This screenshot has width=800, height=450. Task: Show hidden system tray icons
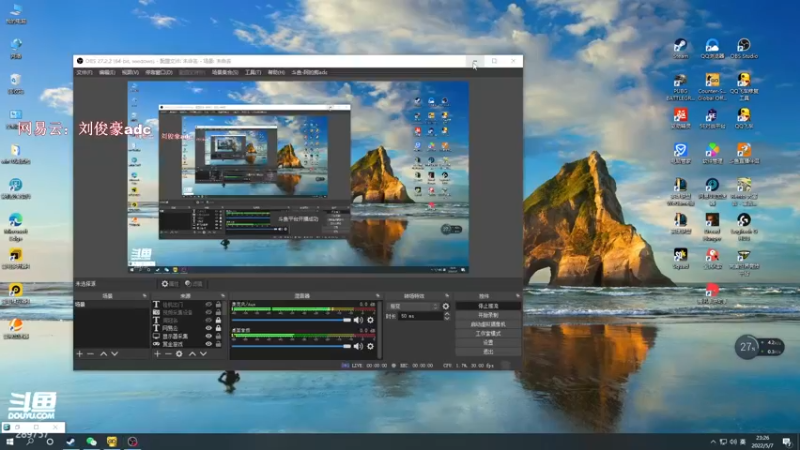(713, 441)
